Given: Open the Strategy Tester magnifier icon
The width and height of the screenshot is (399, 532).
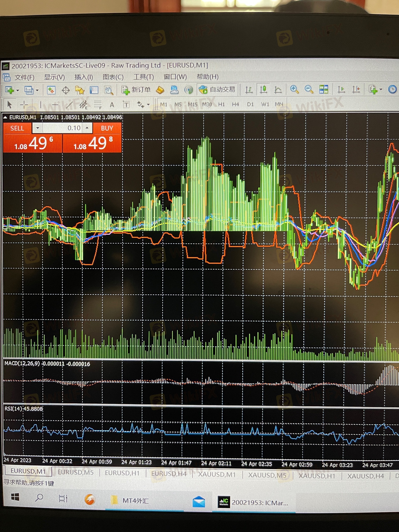Looking at the screenshot, I should click(x=108, y=90).
